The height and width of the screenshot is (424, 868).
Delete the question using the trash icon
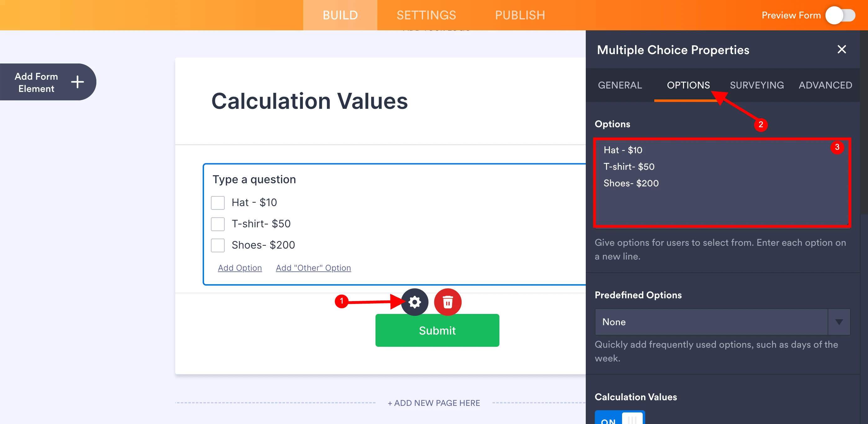pyautogui.click(x=447, y=302)
